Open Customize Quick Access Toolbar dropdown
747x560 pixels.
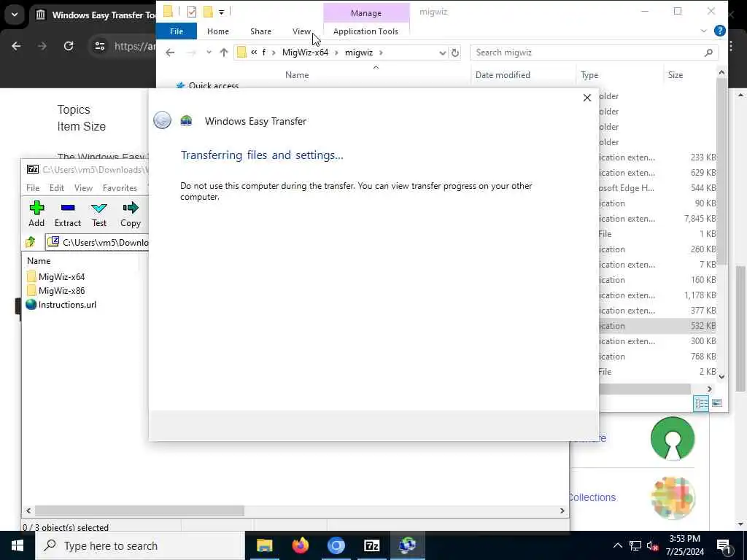(222, 12)
